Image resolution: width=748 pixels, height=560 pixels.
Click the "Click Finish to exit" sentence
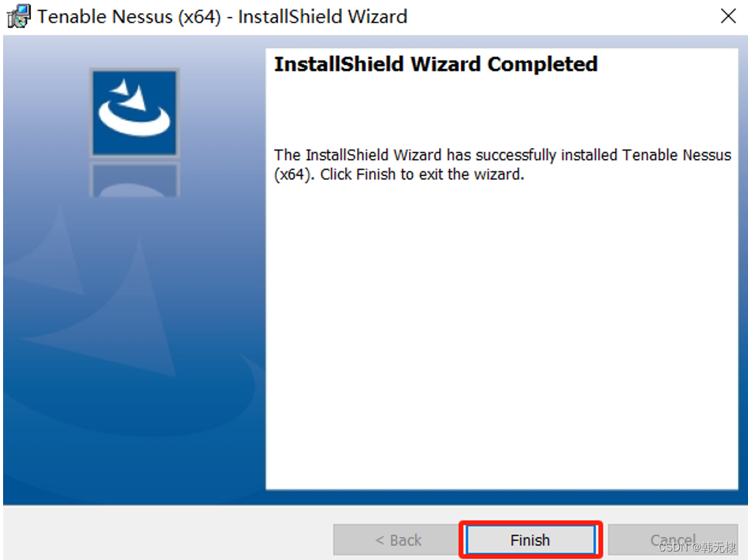tap(422, 175)
